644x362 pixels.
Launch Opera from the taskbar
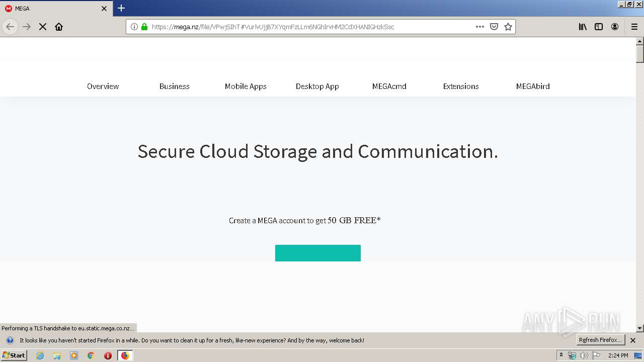(x=108, y=355)
